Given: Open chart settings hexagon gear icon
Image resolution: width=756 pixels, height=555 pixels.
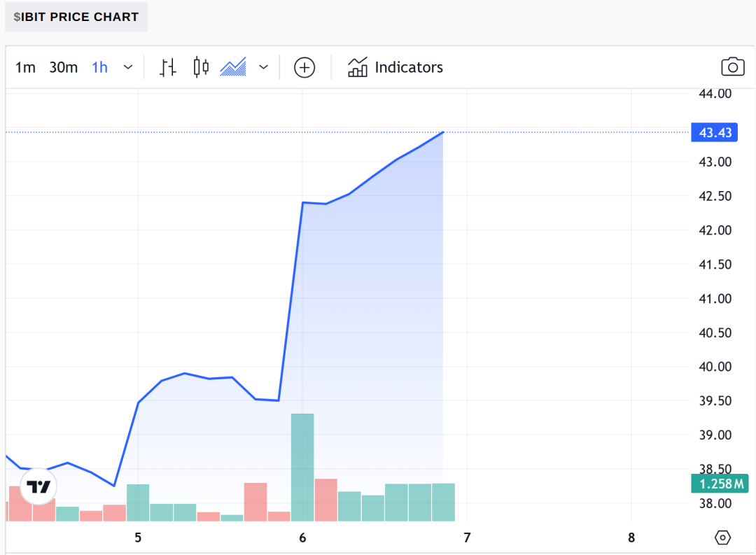Looking at the screenshot, I should pos(722,538).
